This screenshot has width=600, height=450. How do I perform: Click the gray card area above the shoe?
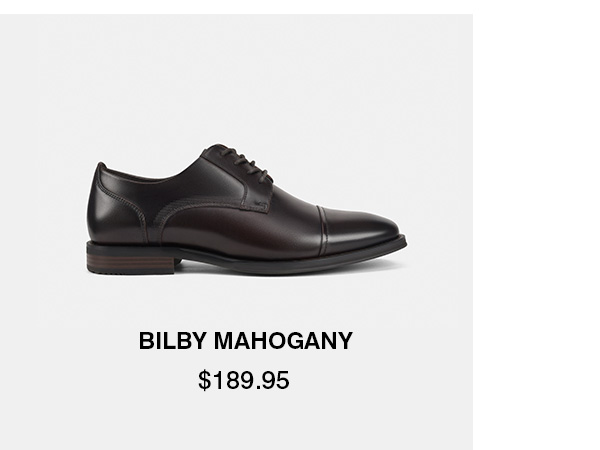(x=236, y=77)
